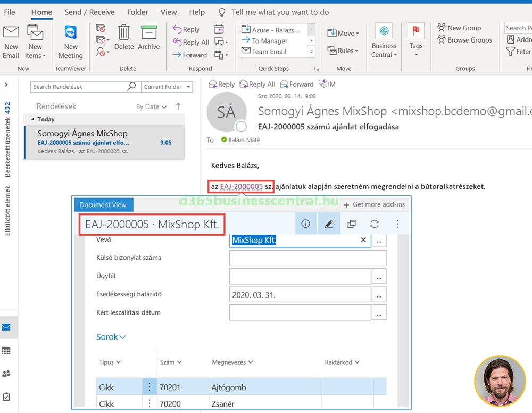Viewport: 532px width, 413px height.
Task: Click Get more add-ins
Action: click(374, 204)
